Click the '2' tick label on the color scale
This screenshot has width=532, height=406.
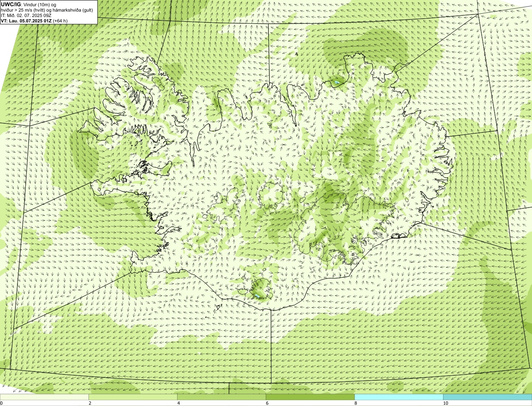pyautogui.click(x=90, y=403)
